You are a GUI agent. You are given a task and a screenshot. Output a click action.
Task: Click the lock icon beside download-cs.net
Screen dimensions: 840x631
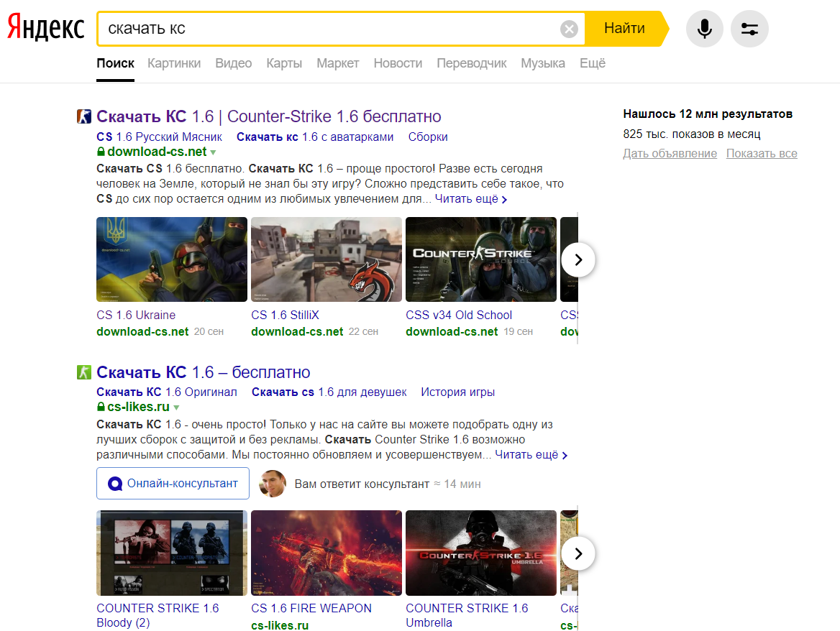pyautogui.click(x=101, y=152)
